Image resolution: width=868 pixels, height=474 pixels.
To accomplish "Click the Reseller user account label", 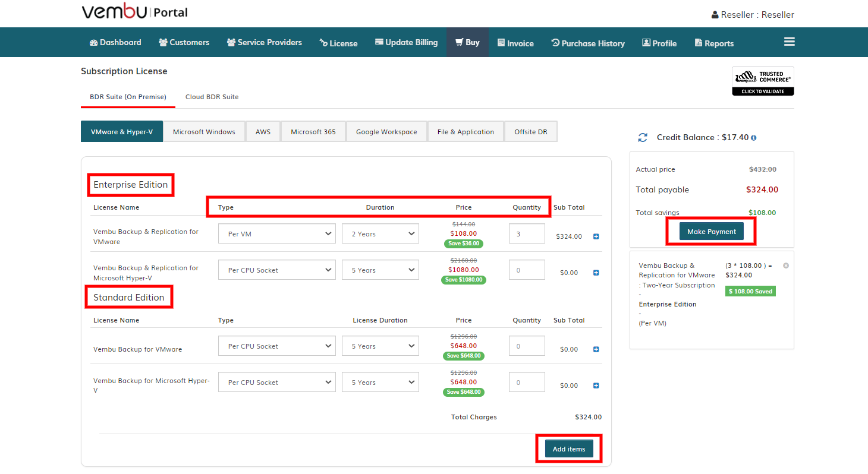I will (753, 15).
